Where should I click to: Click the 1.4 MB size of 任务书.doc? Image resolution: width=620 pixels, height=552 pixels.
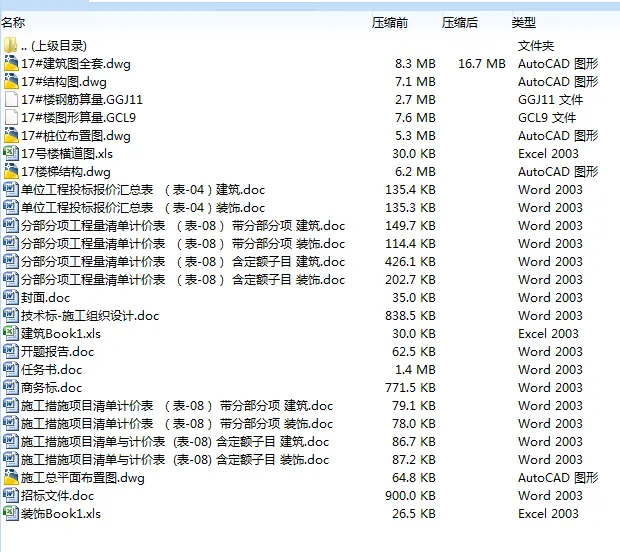(415, 370)
